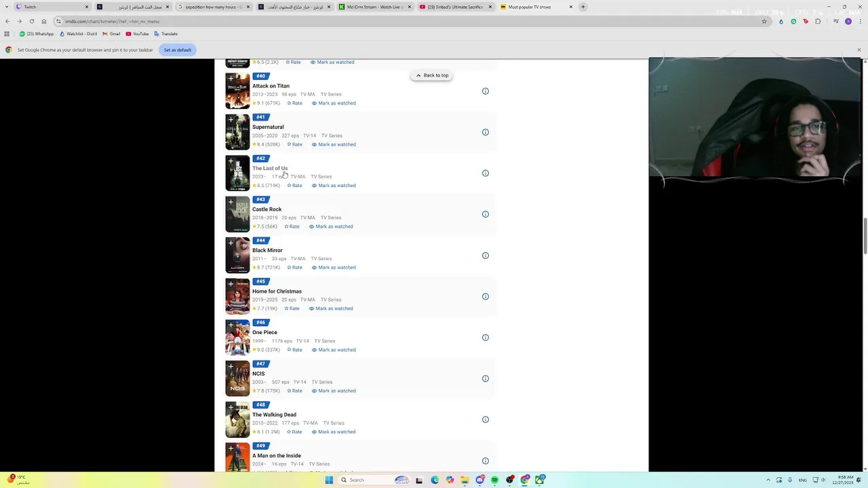Switch to Sinbad's Ultimate Sacrifice tab

456,7
